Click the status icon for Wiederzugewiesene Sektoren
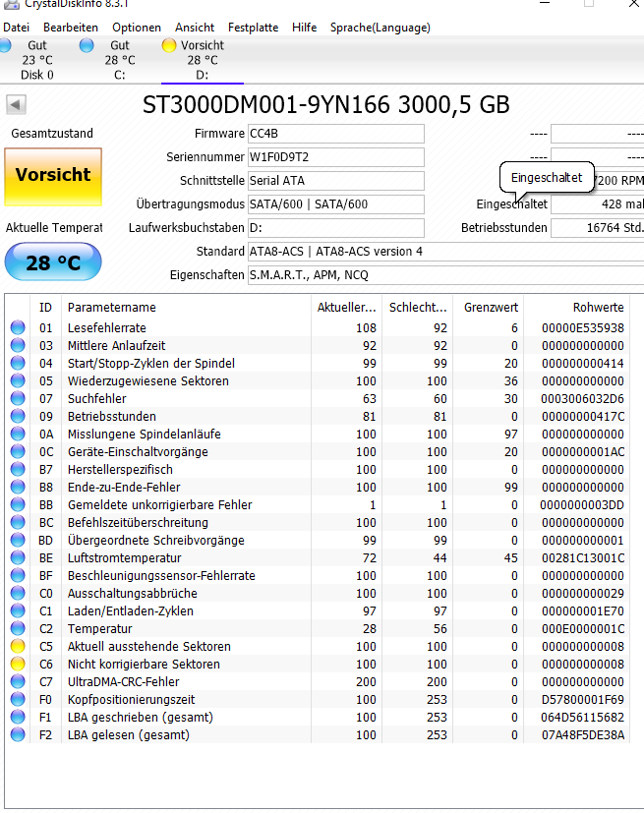Image resolution: width=644 pixels, height=813 pixels. pos(18,380)
